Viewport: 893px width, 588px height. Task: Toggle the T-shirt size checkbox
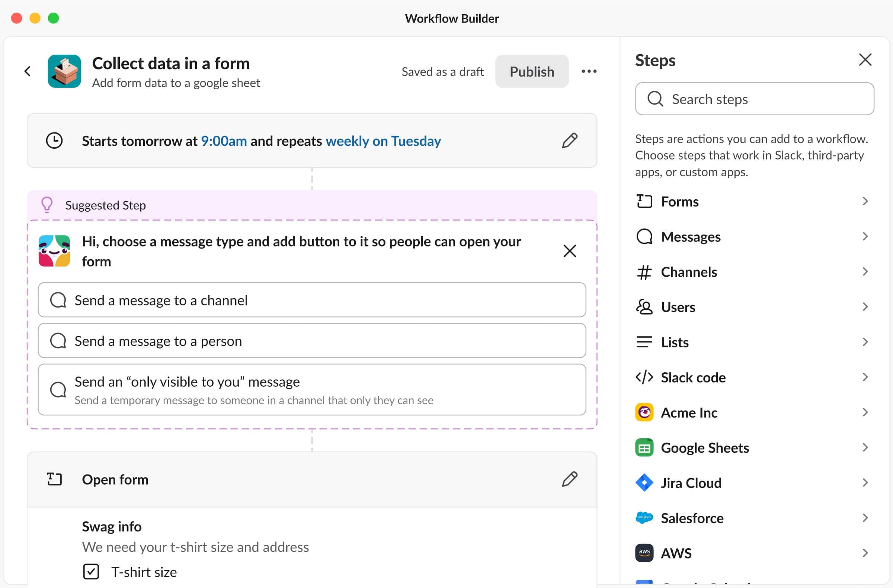coord(91,572)
